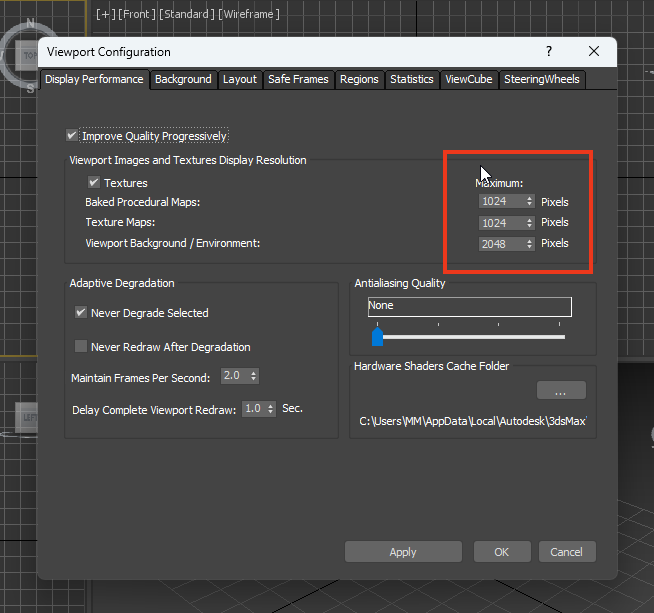Click Viewport Background / Environment spinner arrows
The width and height of the screenshot is (654, 613).
529,244
